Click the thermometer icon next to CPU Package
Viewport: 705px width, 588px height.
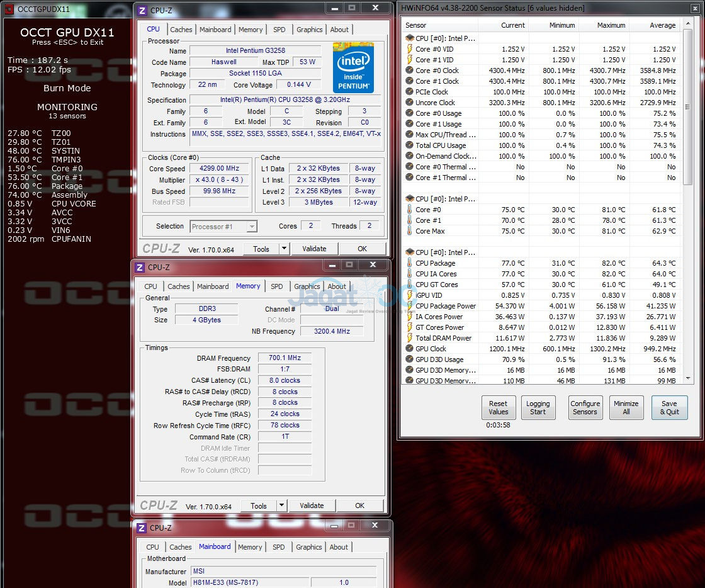pos(410,263)
